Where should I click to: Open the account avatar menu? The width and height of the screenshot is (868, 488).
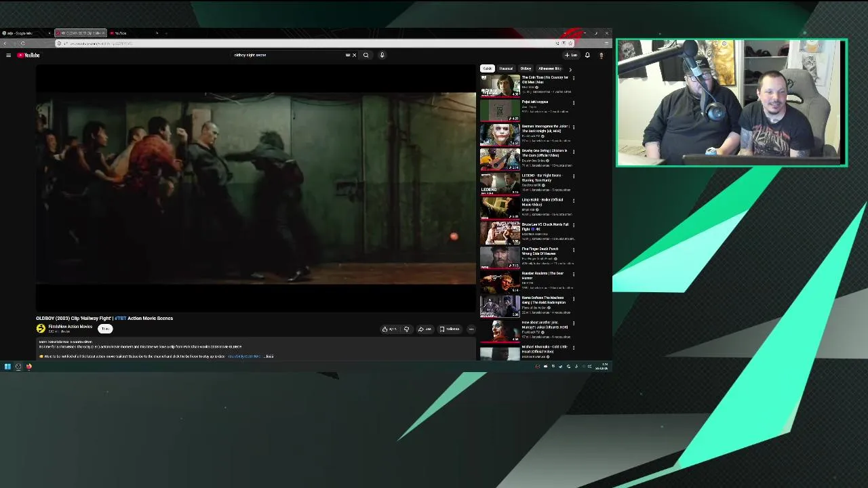coord(601,55)
